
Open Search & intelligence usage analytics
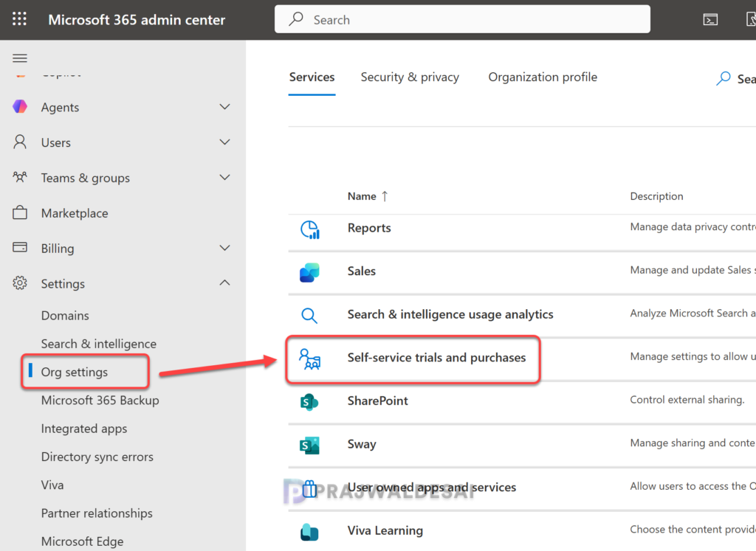[450, 314]
